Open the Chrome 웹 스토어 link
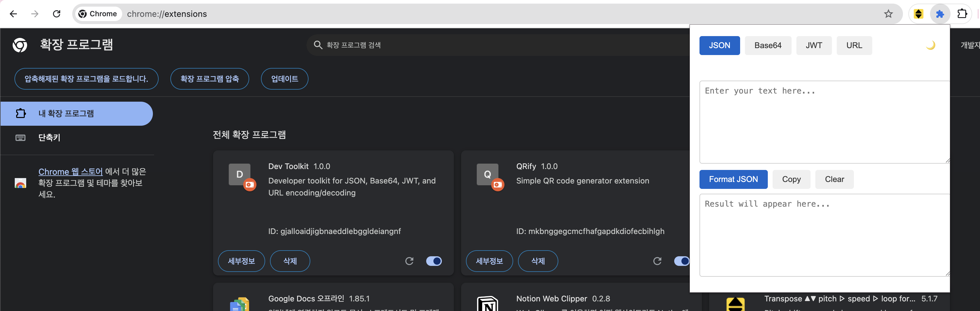The width and height of the screenshot is (980, 311). pyautogui.click(x=70, y=172)
